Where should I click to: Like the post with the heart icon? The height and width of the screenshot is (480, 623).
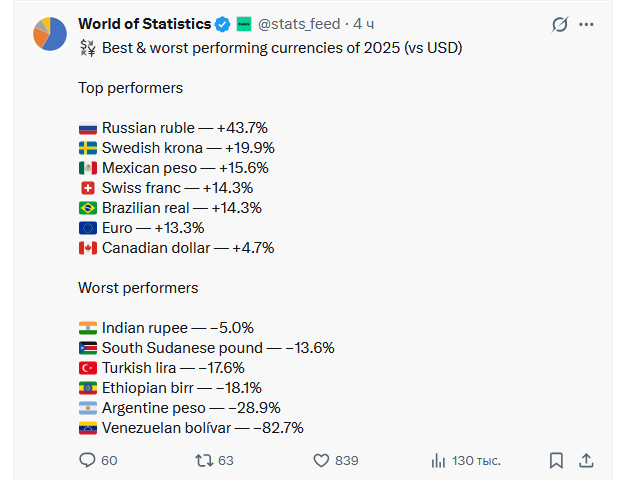pyautogui.click(x=321, y=460)
